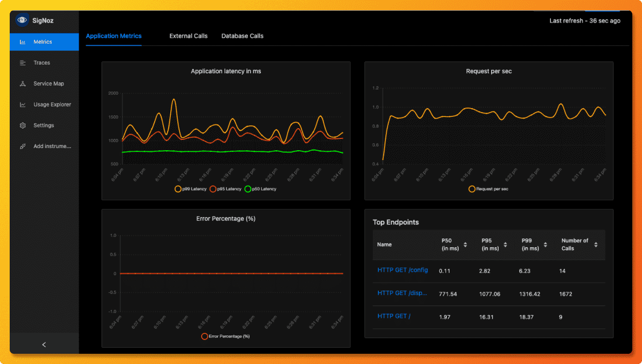The height and width of the screenshot is (364, 642).
Task: Switch to the External Calls tab
Action: 188,36
